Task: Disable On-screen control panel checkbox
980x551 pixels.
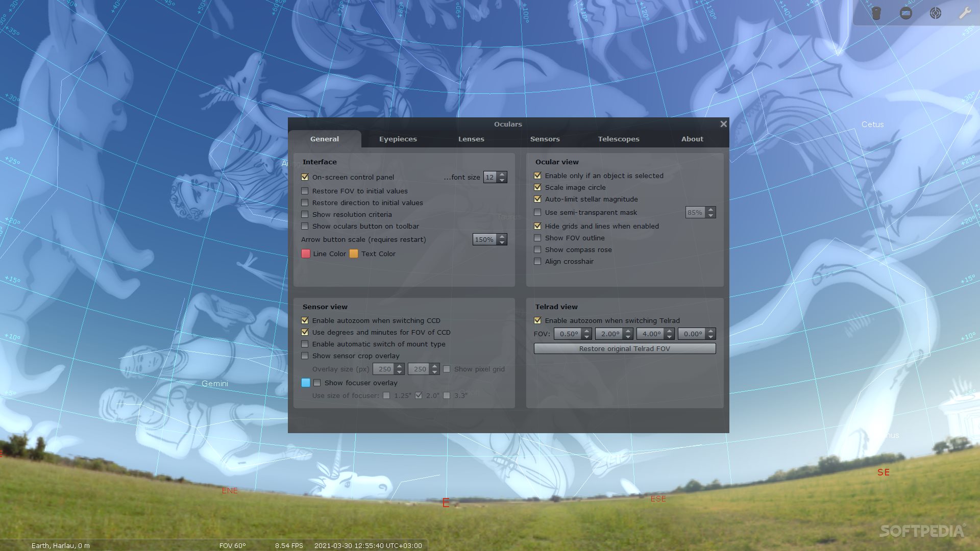Action: 305,177
